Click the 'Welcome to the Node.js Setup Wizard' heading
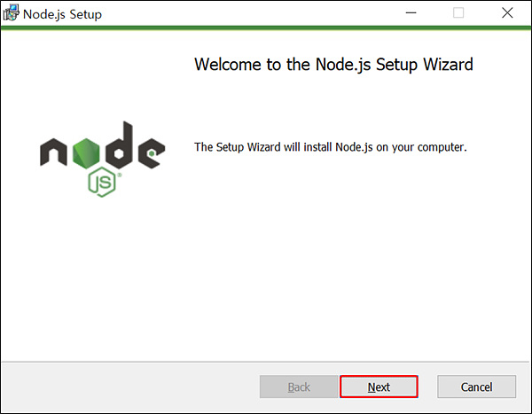This screenshot has height=414, width=532. point(333,65)
